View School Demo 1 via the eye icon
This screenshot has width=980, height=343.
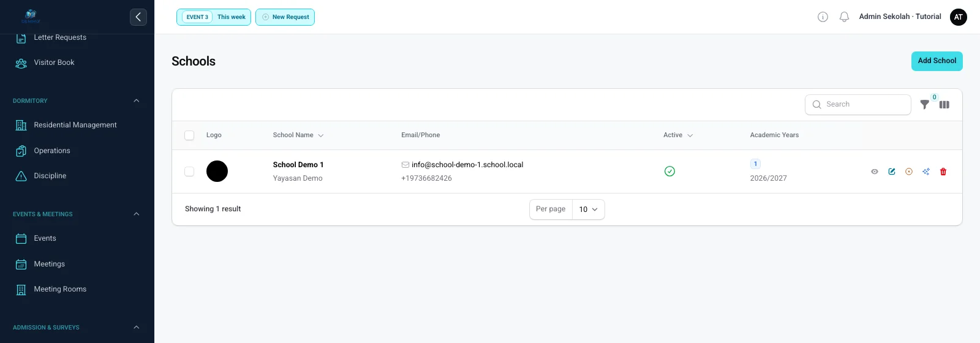point(875,171)
